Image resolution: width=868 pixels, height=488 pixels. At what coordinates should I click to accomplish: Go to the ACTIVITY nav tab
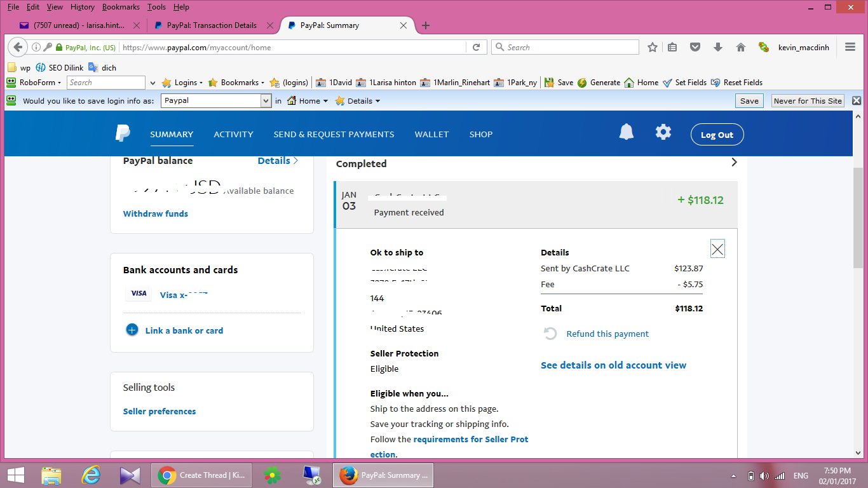coord(233,134)
